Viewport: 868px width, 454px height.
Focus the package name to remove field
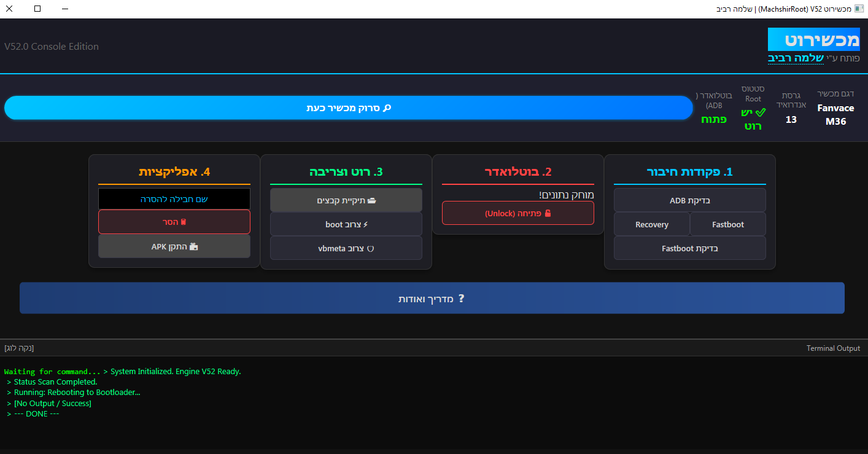174,199
